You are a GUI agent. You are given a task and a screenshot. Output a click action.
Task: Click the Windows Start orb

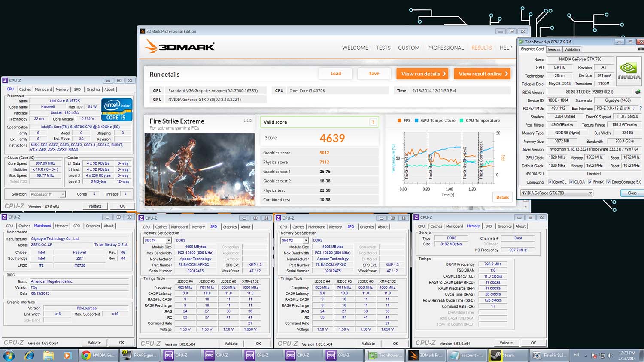pyautogui.click(x=9, y=355)
